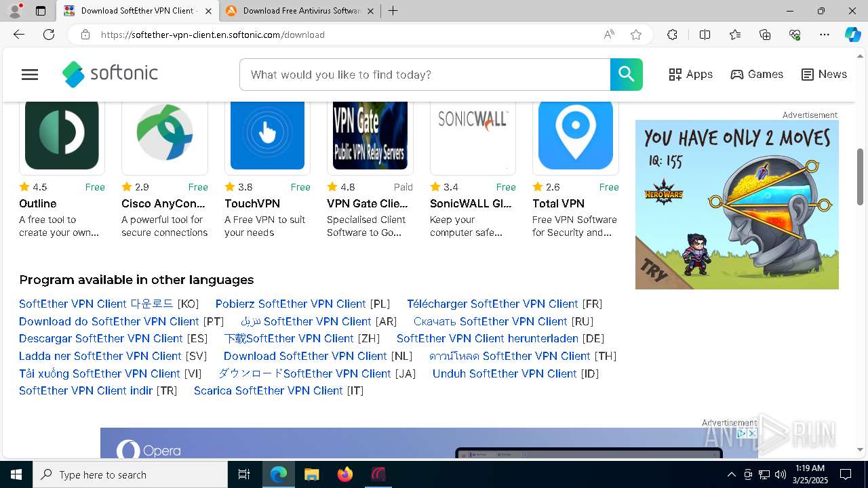Open the Cisco AnyCon... title link
The width and height of the screenshot is (868, 488).
point(163,203)
